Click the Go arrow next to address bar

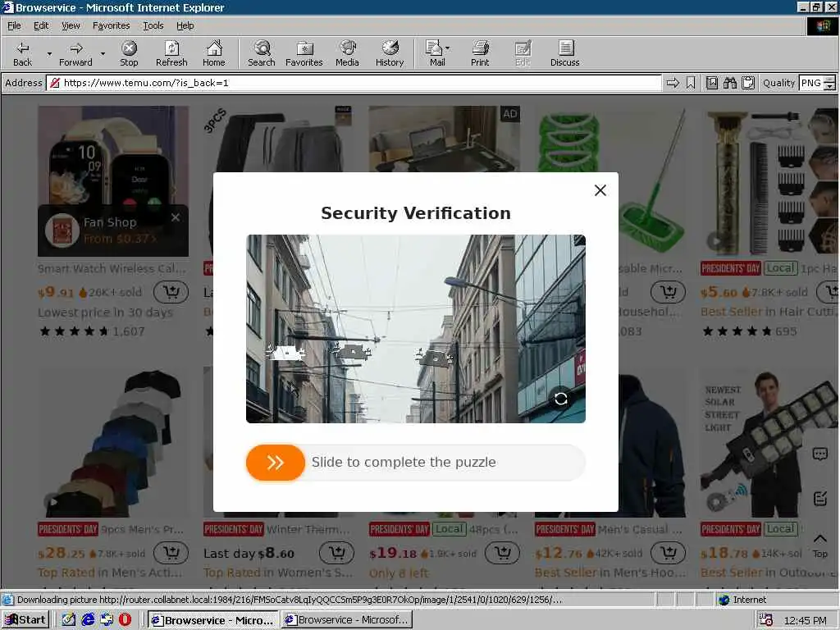click(x=673, y=83)
